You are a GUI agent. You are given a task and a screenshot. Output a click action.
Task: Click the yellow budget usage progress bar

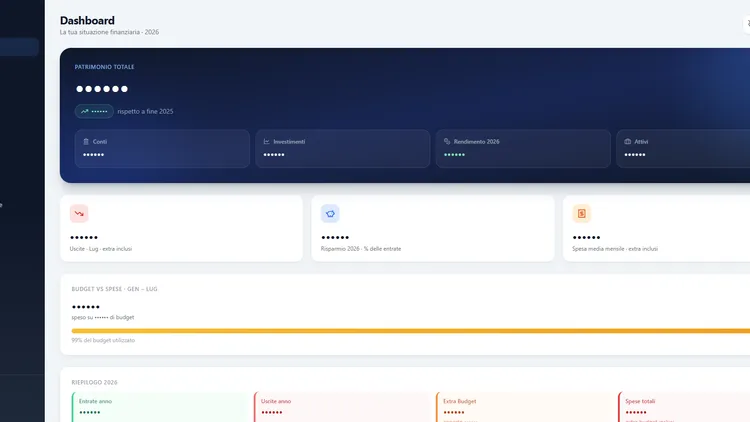[410, 331]
